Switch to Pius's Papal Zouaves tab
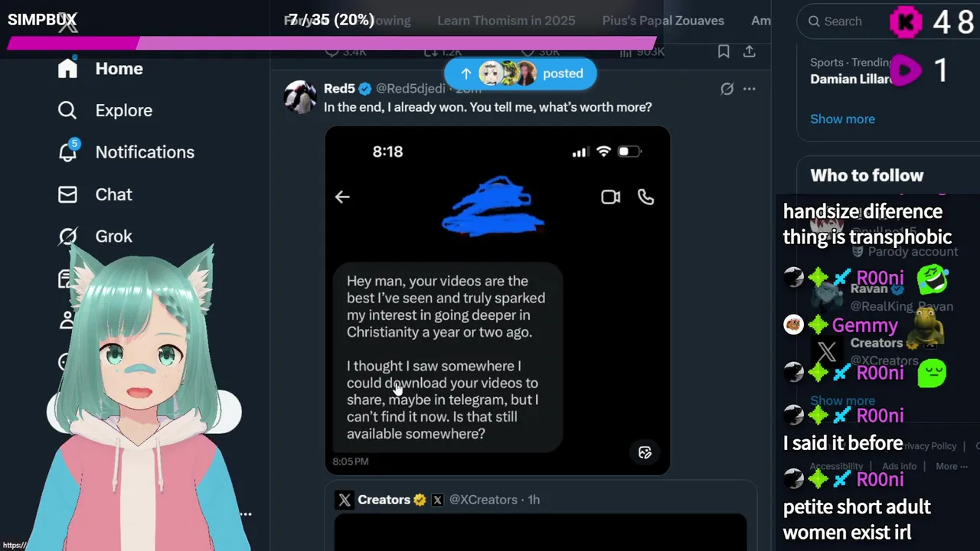Viewport: 980px width, 551px height. point(663,21)
